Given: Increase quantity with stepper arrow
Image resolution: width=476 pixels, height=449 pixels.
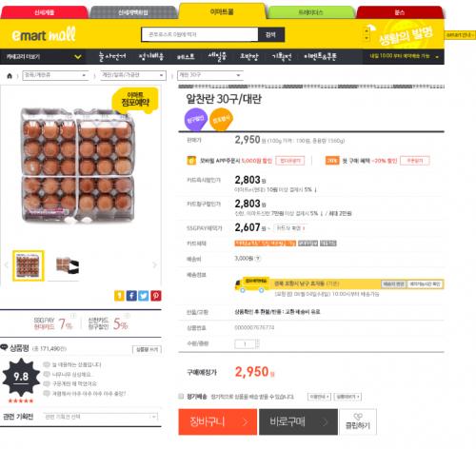Looking at the screenshot, I should pyautogui.click(x=257, y=342).
